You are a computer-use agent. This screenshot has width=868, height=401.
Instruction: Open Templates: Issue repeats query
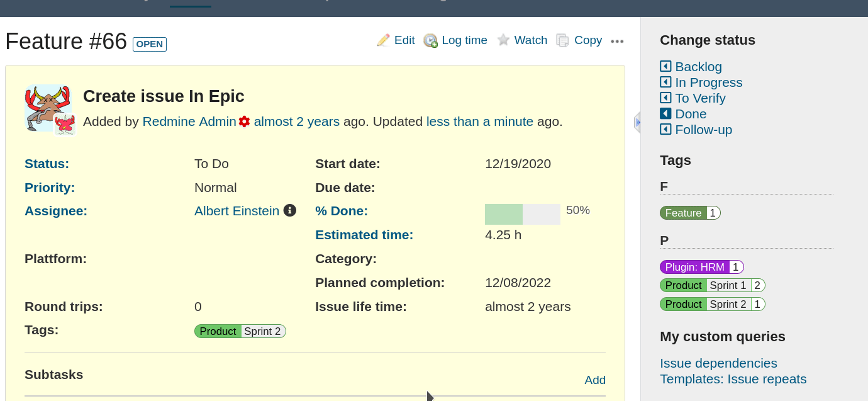[x=733, y=379]
